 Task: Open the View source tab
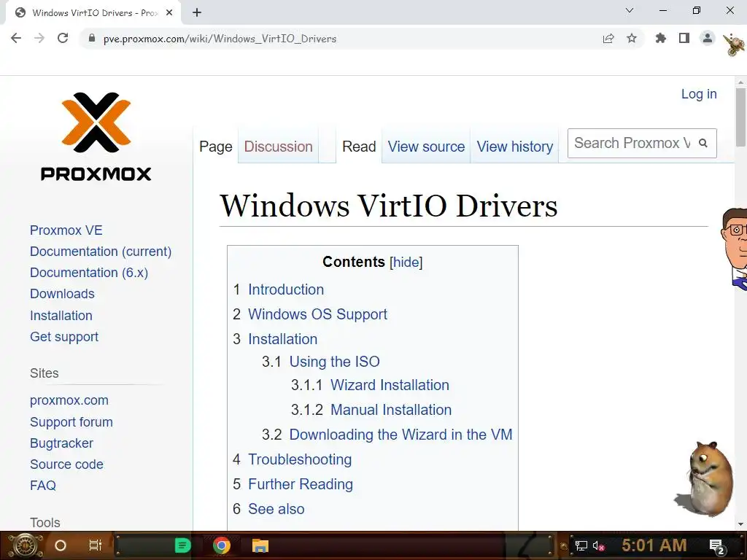coord(426,147)
